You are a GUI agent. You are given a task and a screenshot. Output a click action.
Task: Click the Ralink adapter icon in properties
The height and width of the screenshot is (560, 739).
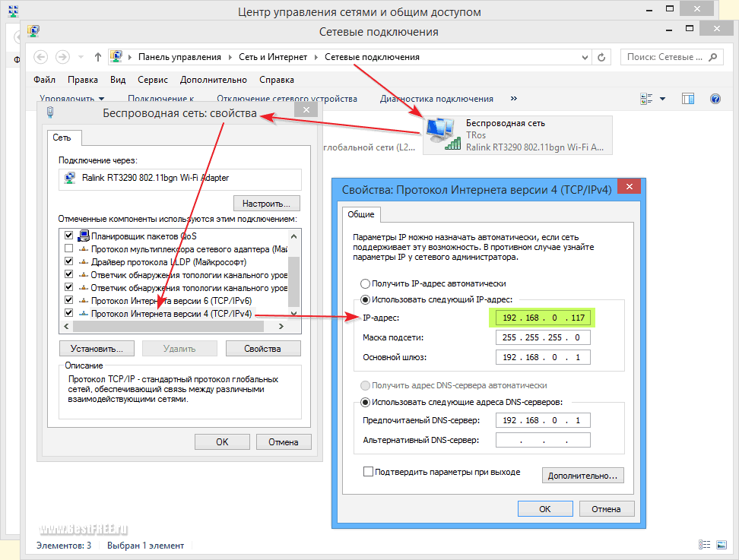(70, 178)
